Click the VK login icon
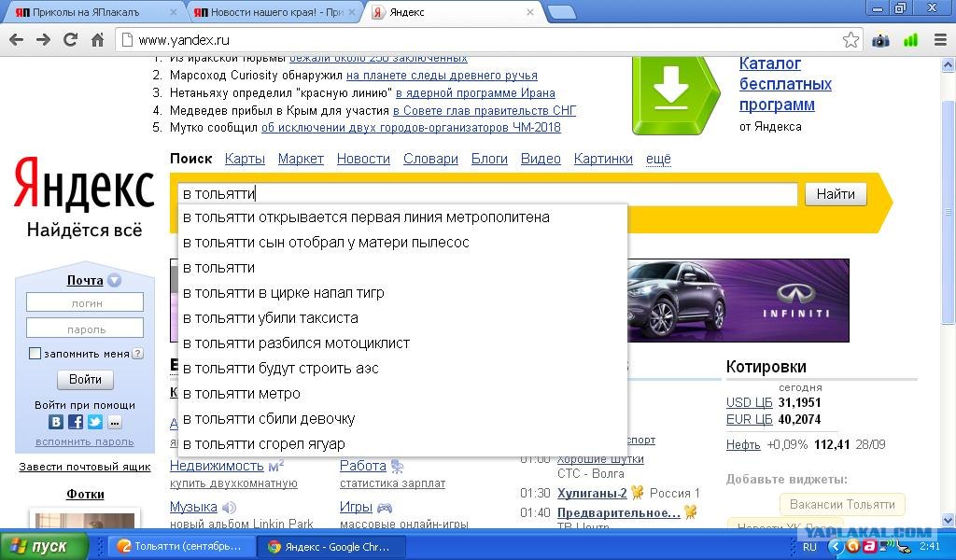956x560 pixels. (x=55, y=422)
